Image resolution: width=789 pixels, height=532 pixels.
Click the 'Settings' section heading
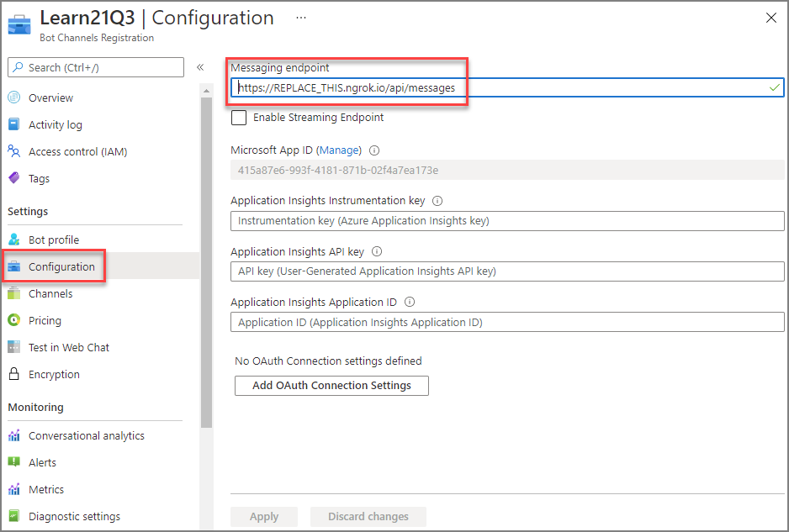[x=28, y=211]
